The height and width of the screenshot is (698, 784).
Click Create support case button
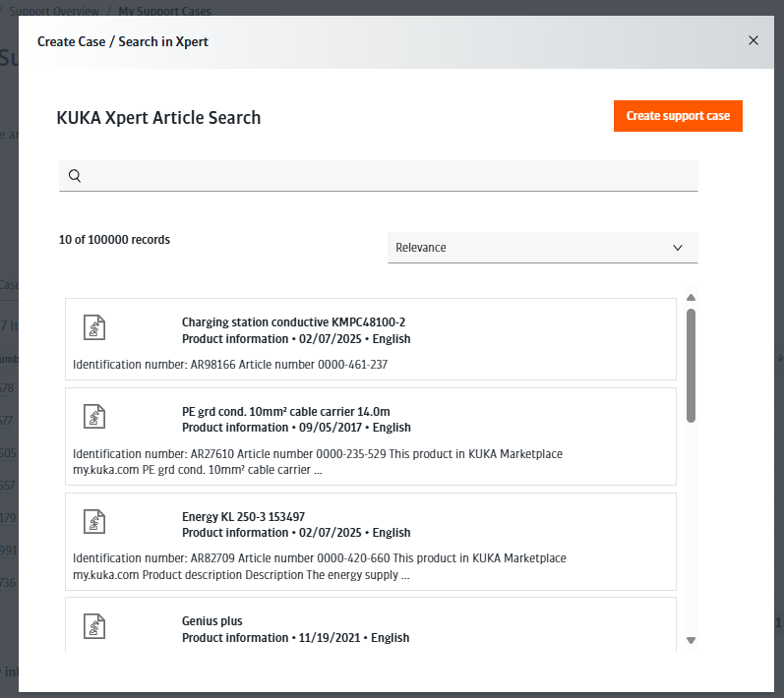click(678, 116)
